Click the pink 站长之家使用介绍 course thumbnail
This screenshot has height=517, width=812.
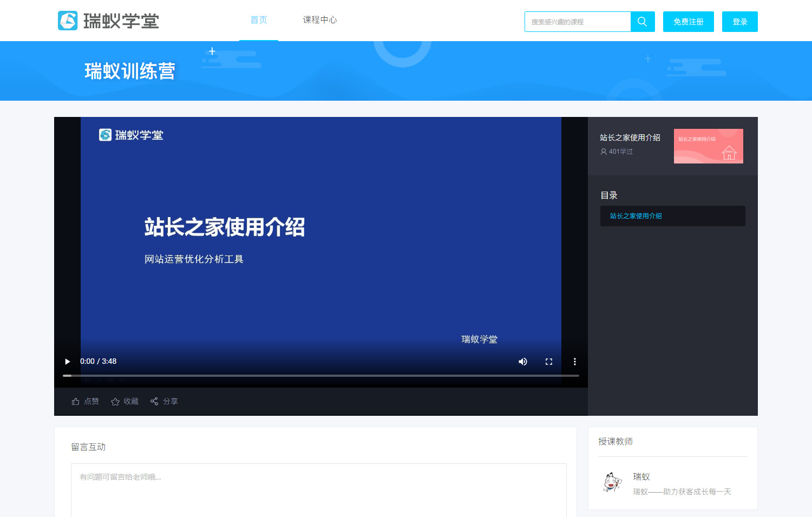(709, 146)
